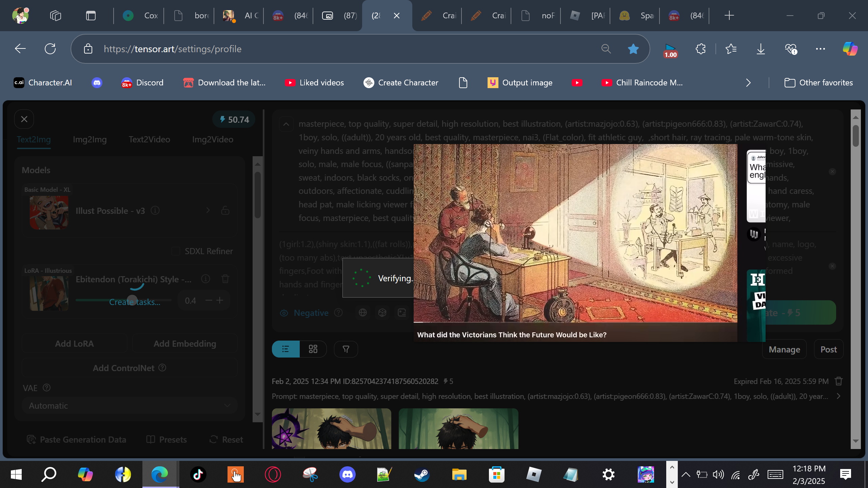Switch to the Text2Video tab
The image size is (868, 488).
(x=149, y=139)
